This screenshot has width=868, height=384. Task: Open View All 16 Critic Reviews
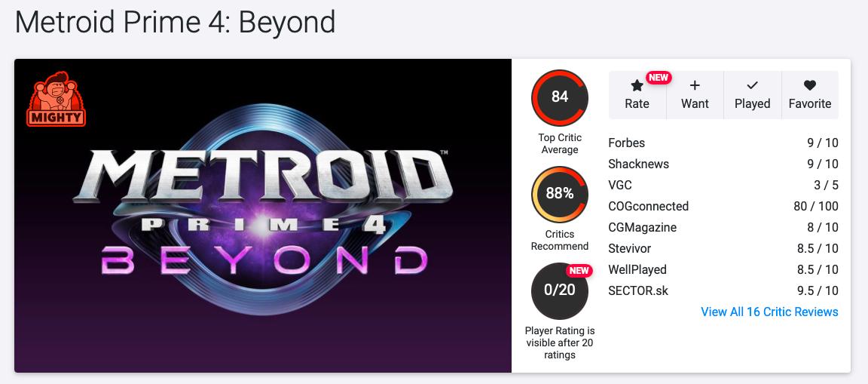click(x=769, y=312)
